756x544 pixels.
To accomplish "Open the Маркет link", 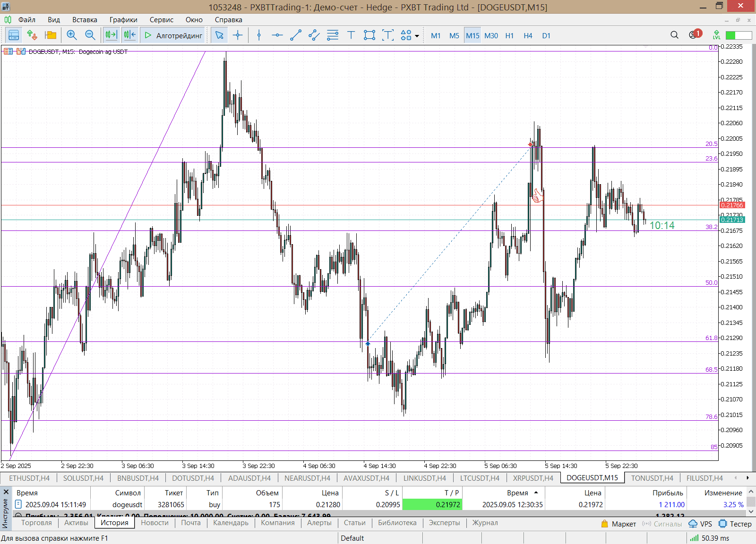I will pos(619,524).
